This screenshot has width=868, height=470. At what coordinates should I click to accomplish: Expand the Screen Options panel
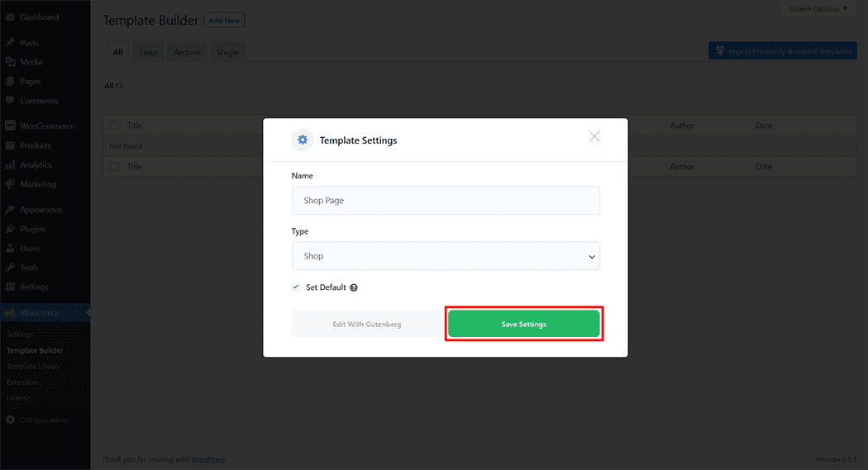point(818,9)
